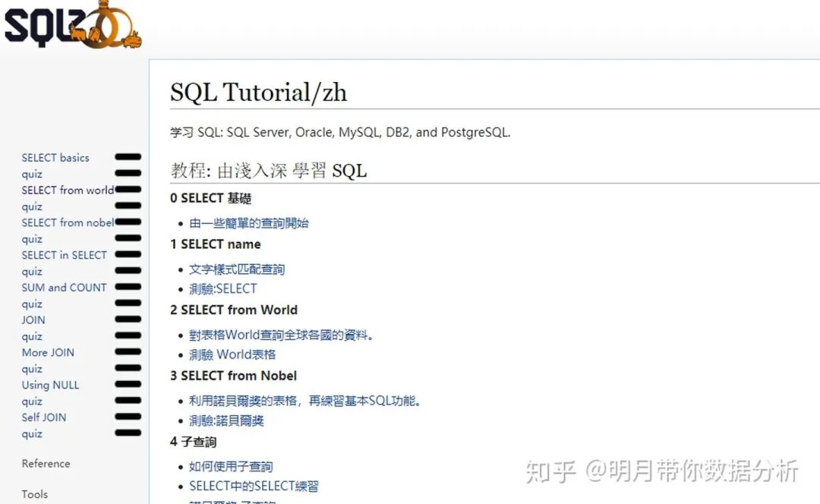
Task: Open the quiz link under SUM and COUNT
Action: pos(32,304)
